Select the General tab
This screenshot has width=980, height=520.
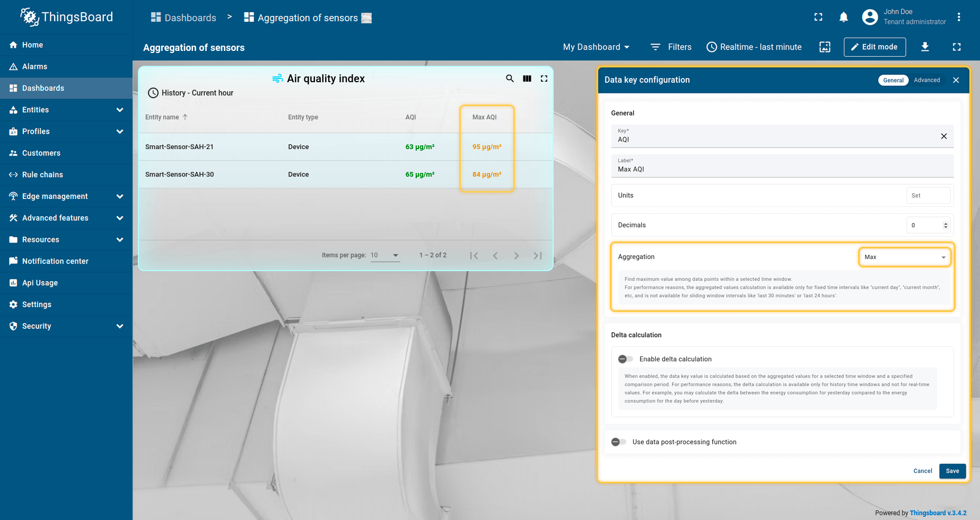893,80
